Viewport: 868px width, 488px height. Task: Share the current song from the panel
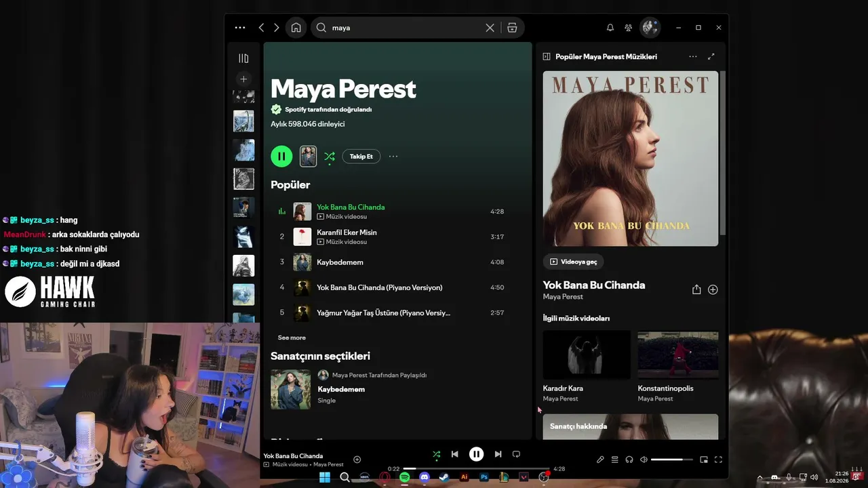696,289
